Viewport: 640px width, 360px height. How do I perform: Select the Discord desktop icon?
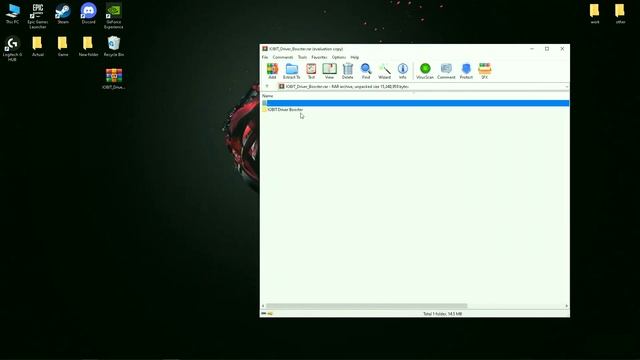click(88, 14)
